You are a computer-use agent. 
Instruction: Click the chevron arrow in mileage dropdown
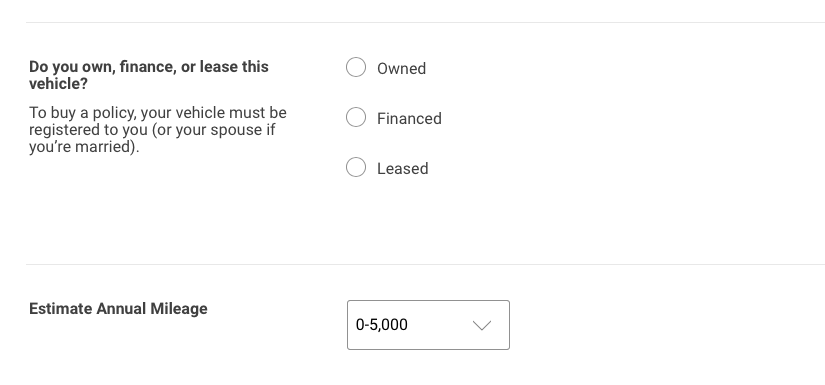click(482, 326)
